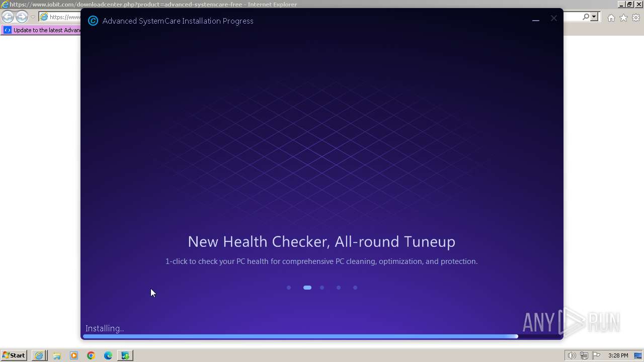Click the network tray icon
This screenshot has height=362, width=644.
point(584,355)
